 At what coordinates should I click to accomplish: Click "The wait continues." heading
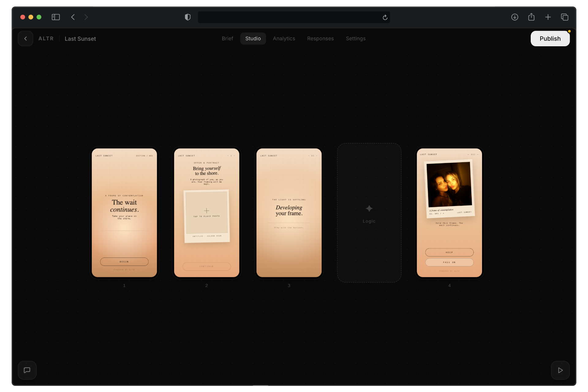(x=124, y=206)
